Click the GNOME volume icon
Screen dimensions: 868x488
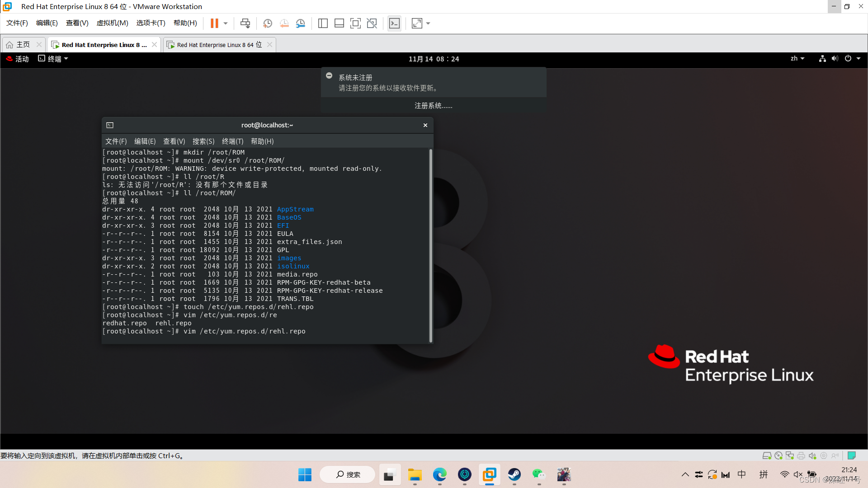(835, 59)
